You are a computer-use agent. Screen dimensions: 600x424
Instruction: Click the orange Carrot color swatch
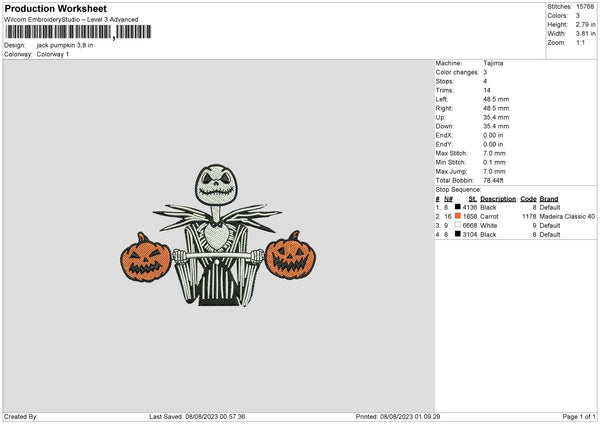click(x=457, y=216)
